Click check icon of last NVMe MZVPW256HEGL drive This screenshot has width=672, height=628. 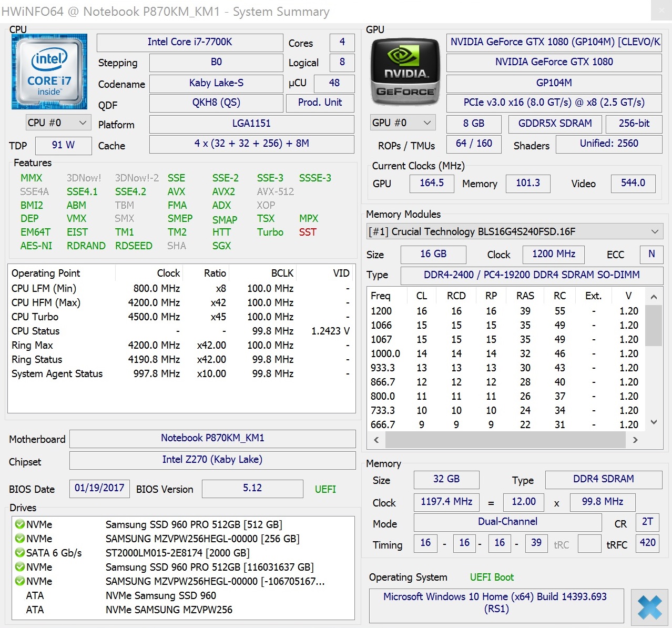(20, 581)
